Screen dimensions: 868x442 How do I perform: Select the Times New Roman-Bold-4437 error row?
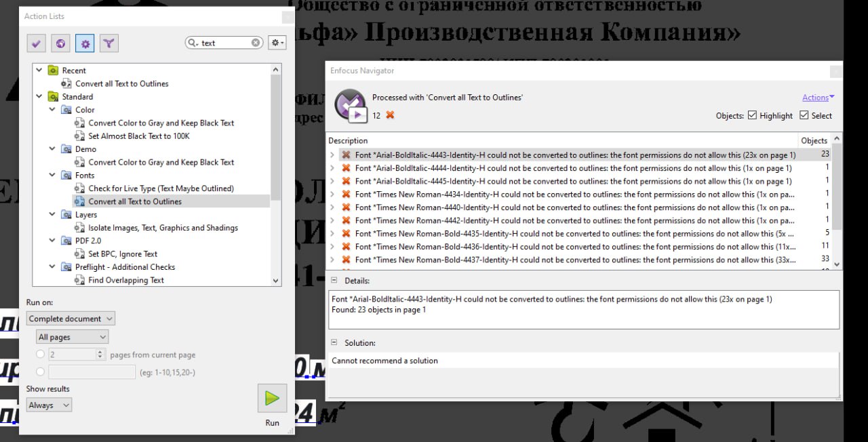pyautogui.click(x=580, y=260)
